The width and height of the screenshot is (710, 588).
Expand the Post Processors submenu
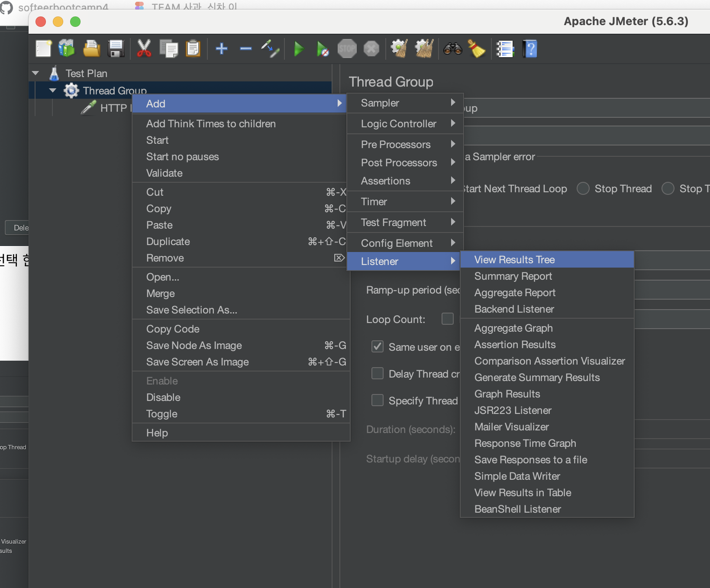[405, 162]
